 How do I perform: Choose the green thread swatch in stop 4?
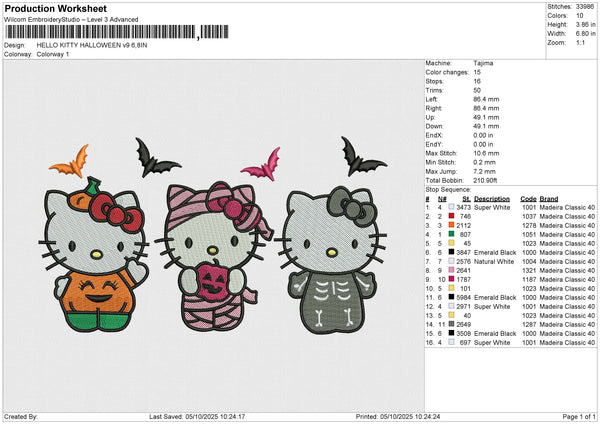tap(452, 234)
